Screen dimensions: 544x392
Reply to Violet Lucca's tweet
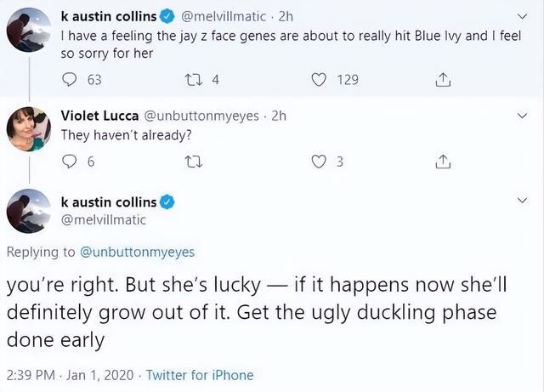pyautogui.click(x=70, y=162)
